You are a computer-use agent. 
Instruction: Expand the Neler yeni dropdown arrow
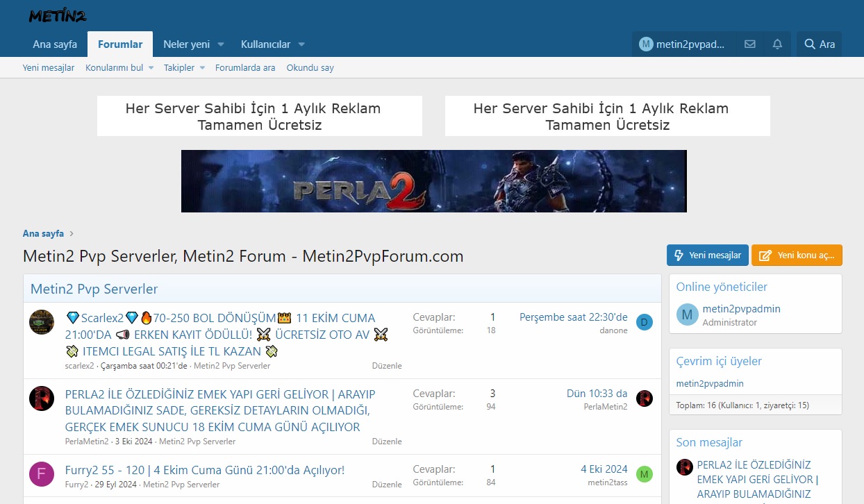point(221,44)
